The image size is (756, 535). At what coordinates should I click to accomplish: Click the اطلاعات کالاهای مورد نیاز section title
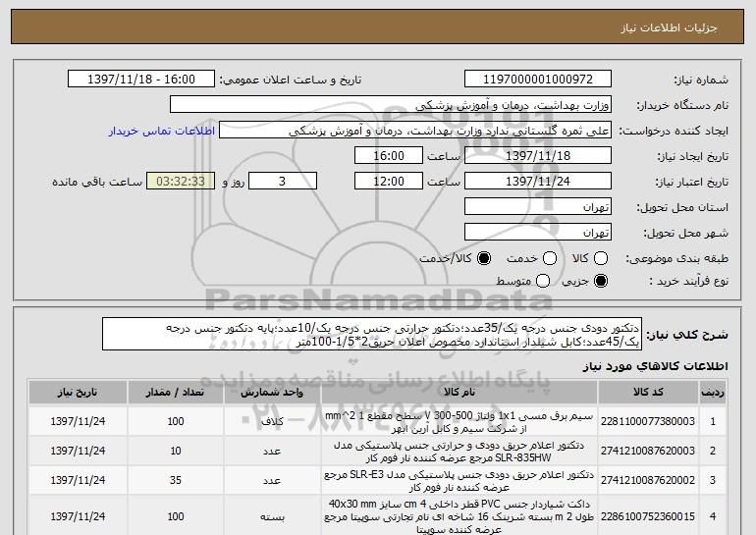(x=656, y=367)
